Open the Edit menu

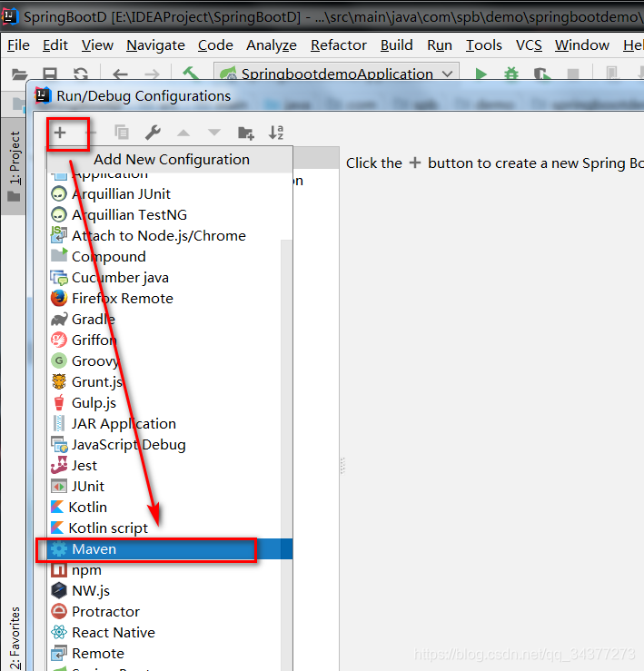tap(54, 44)
